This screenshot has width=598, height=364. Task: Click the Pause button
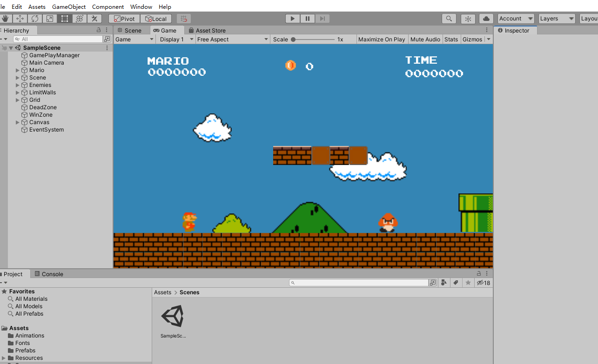[308, 19]
